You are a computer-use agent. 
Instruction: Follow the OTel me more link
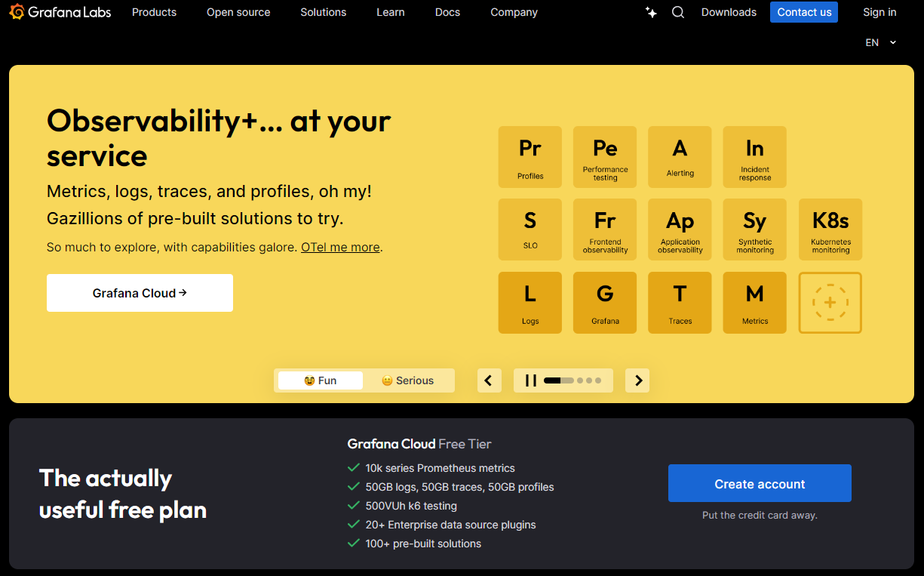tap(340, 247)
